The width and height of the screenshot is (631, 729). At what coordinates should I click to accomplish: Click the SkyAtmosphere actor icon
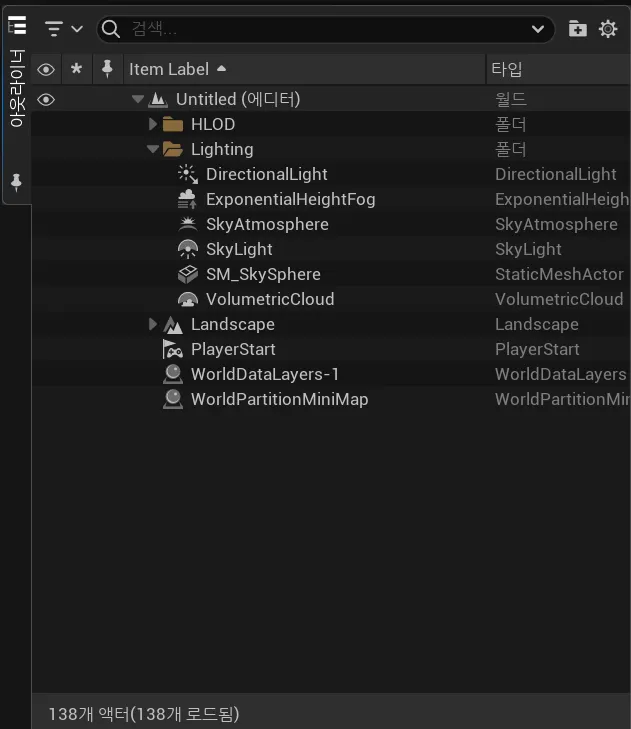click(187, 224)
